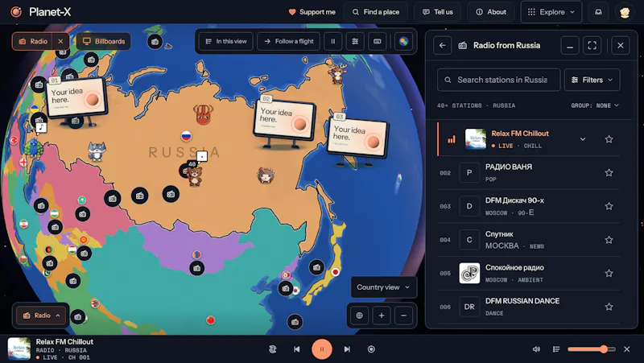The height and width of the screenshot is (363, 644).
Task: Open the About page
Action: 491,12
